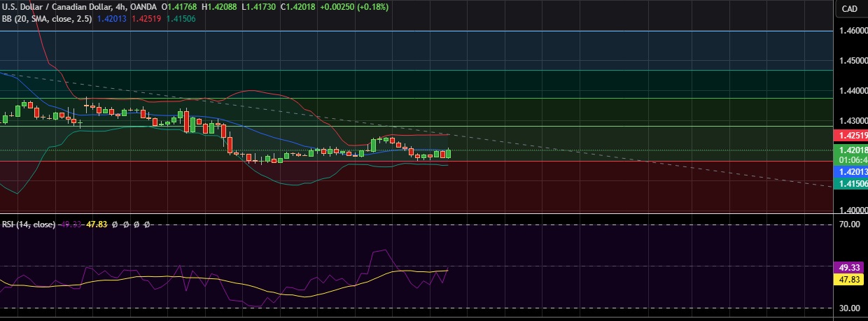Click the blue 1.42013 basis price label
This screenshot has height=321, width=868.
850,171
